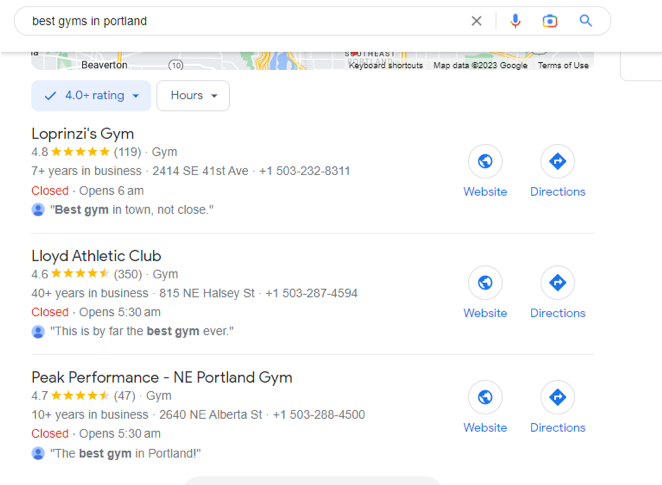This screenshot has height=485, width=662.
Task: Click the review quote 'Best gym in town, not close.'
Action: [x=132, y=210]
